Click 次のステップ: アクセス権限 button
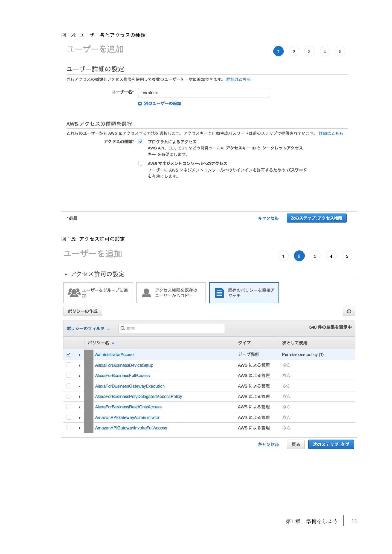The image size is (392, 554). pos(316,218)
